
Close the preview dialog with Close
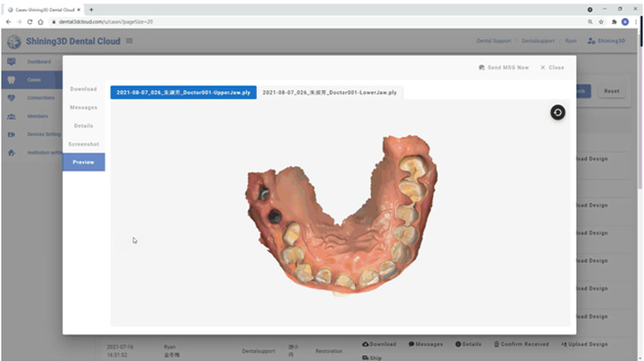point(552,67)
